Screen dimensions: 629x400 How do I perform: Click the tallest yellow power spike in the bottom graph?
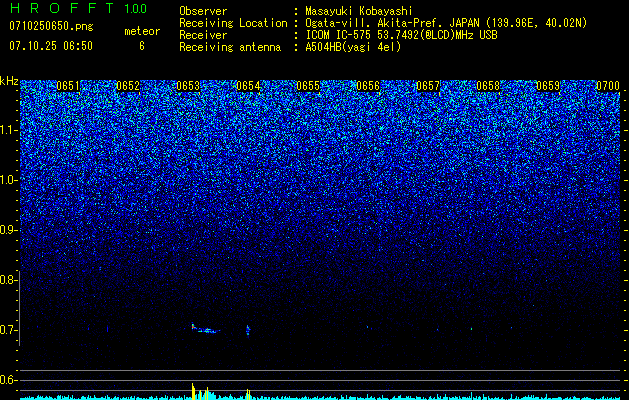(193, 391)
